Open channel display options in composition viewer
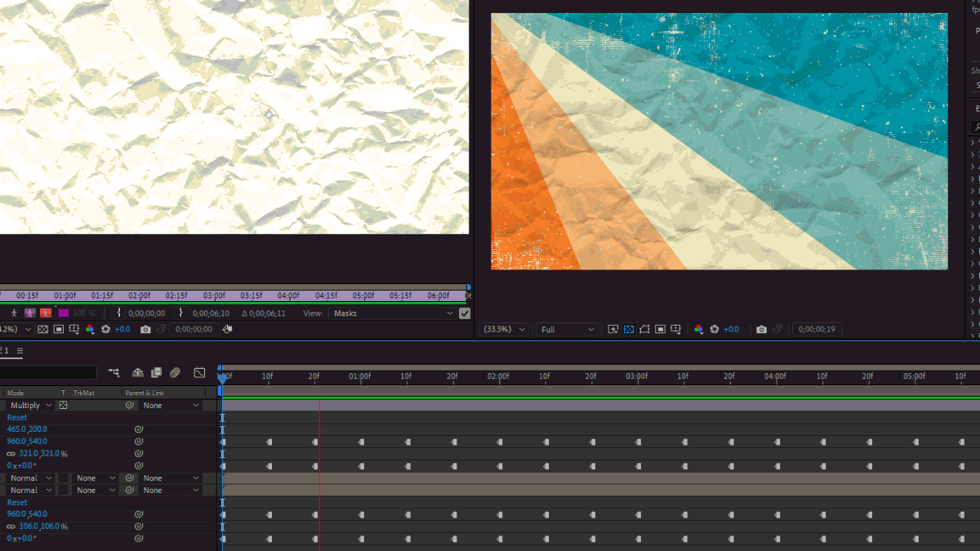The height and width of the screenshot is (551, 980). pyautogui.click(x=698, y=329)
